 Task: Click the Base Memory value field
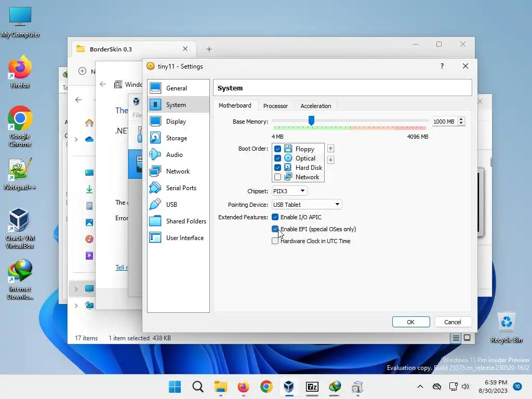click(445, 122)
